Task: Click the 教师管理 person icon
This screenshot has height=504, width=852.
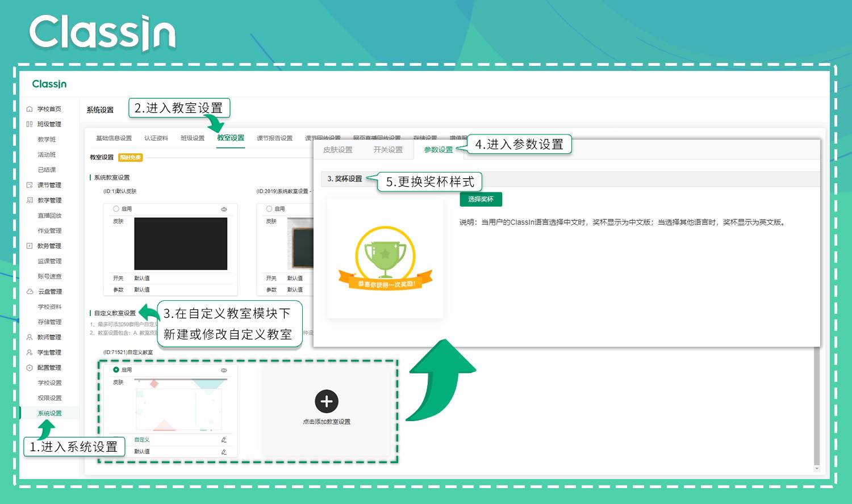Action: click(30, 337)
